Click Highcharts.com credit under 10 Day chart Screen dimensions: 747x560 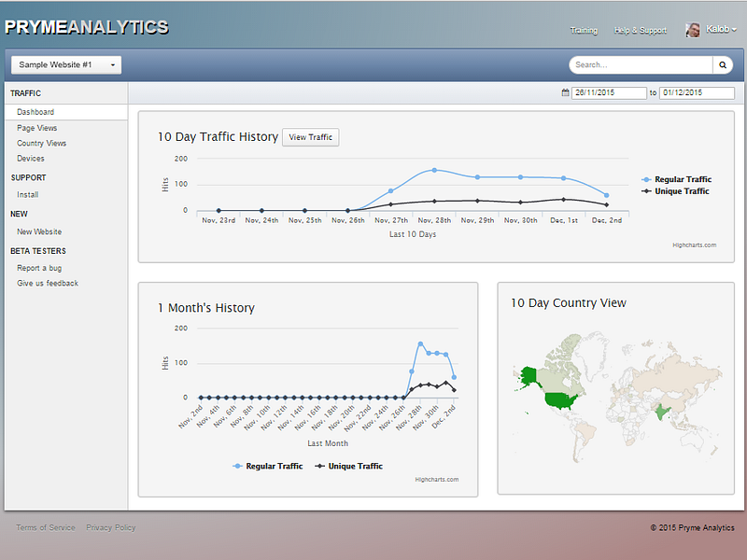click(x=694, y=245)
